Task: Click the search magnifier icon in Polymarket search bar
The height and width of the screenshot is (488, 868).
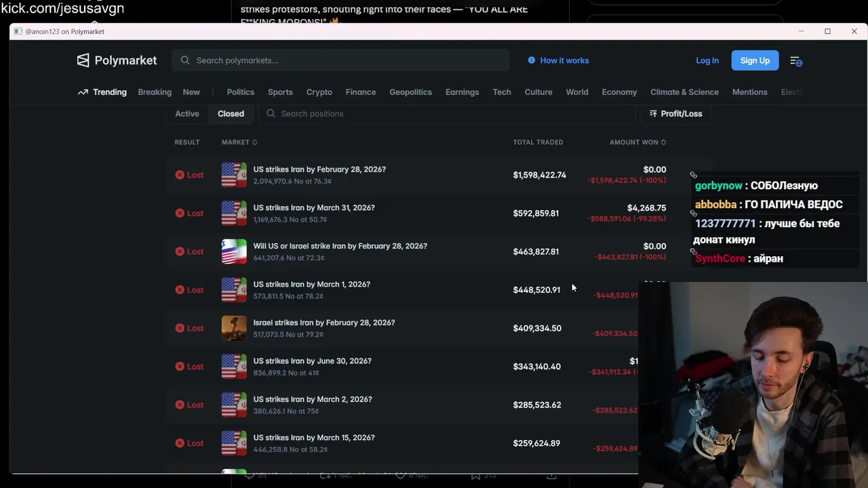Action: pyautogui.click(x=185, y=60)
